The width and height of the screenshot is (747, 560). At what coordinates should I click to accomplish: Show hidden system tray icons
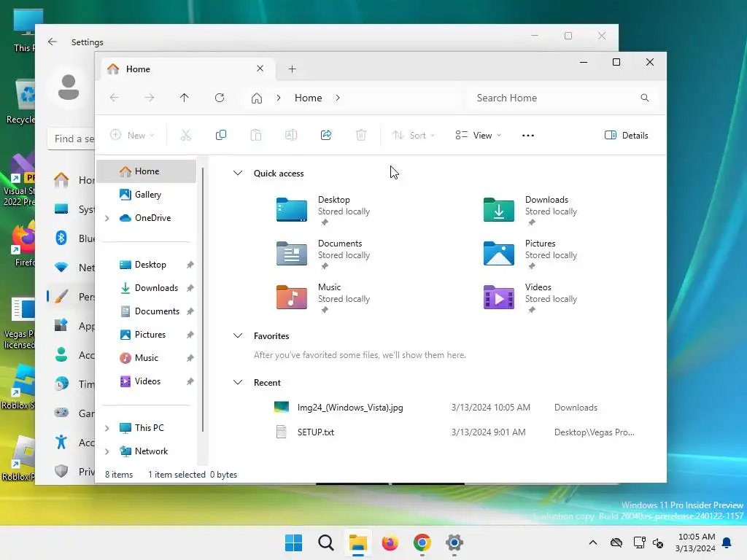(592, 542)
